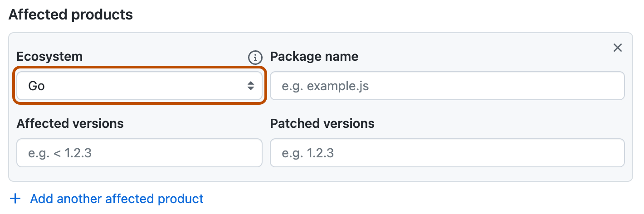Click the info icon beside Ecosystem
The image size is (644, 214).
click(x=255, y=57)
